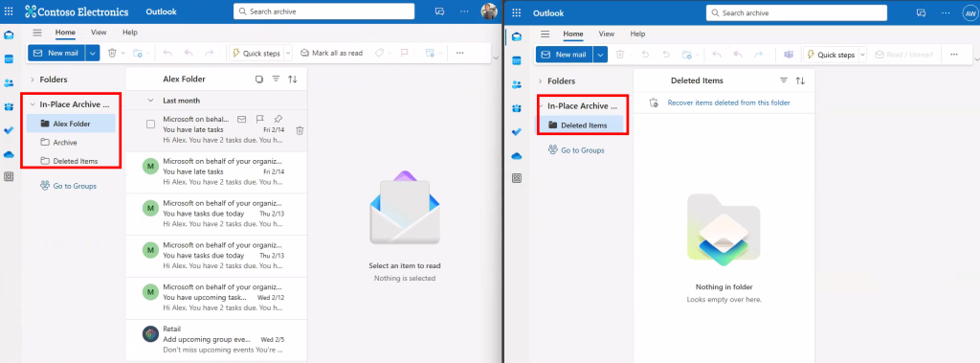Open Go to Groups in the right window
The height and width of the screenshot is (363, 980).
[576, 150]
